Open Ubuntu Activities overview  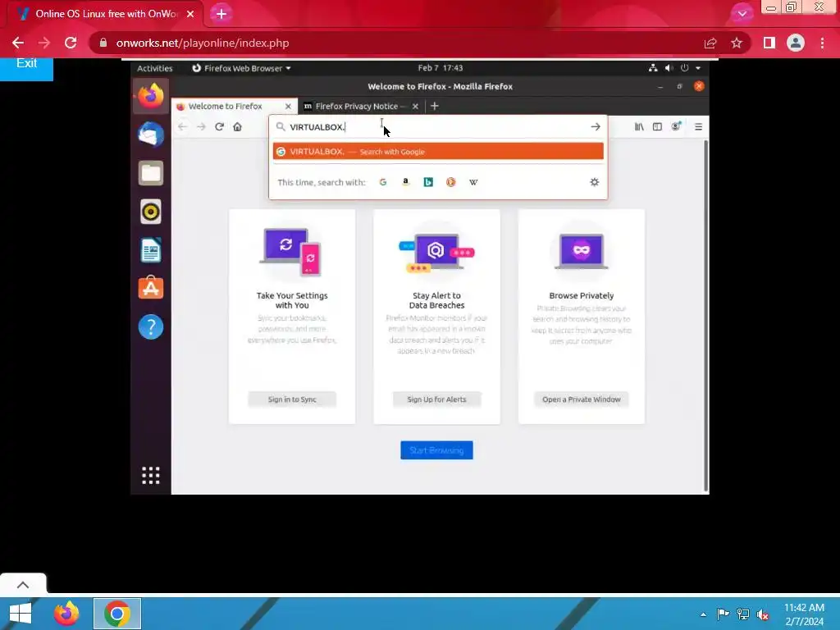(x=154, y=68)
